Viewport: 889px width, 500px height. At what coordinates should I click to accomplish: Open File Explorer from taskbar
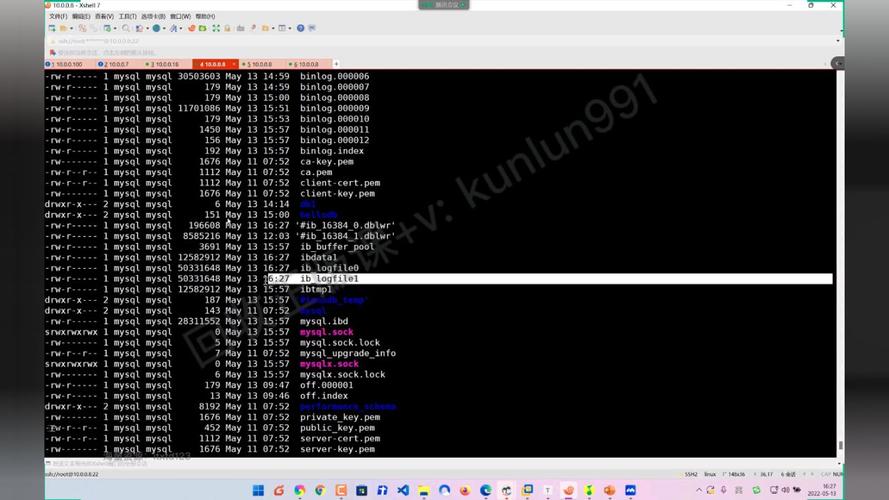[x=424, y=490]
